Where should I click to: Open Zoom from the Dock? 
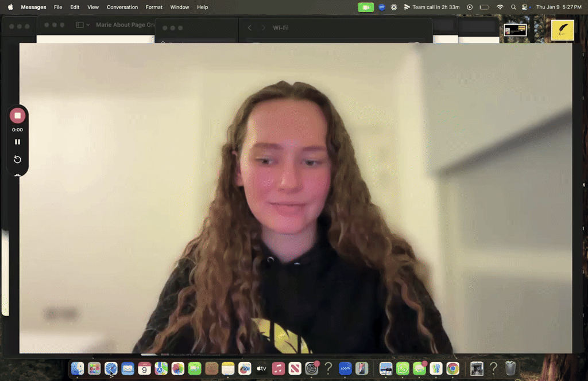(x=345, y=368)
